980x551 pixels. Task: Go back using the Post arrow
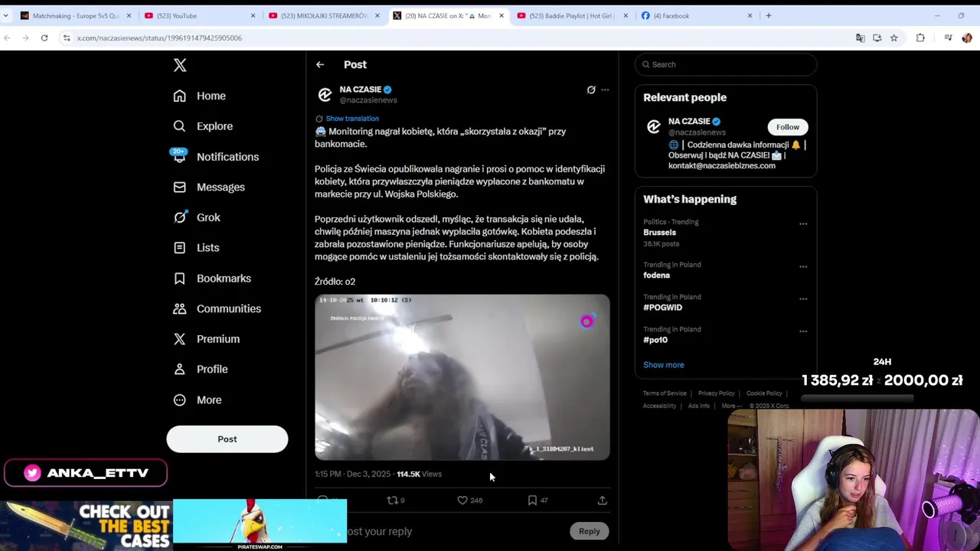(320, 65)
